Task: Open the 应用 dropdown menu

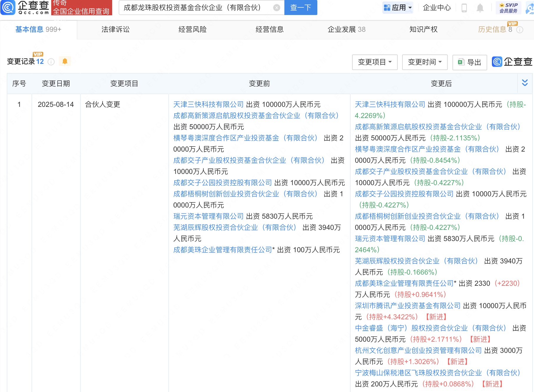Action: 398,8
